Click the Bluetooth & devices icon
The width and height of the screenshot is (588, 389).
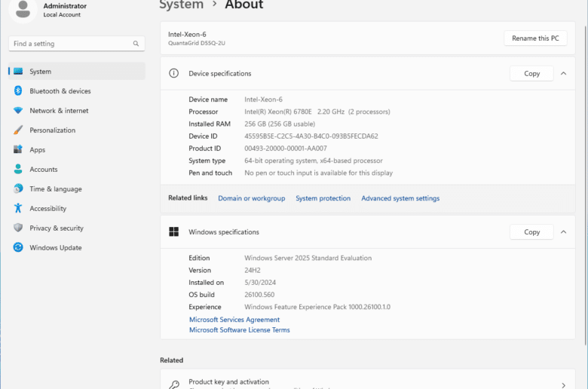[18, 90]
